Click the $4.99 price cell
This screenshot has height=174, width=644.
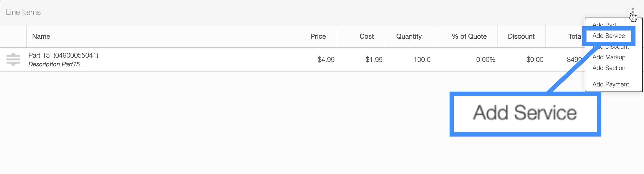coord(326,60)
